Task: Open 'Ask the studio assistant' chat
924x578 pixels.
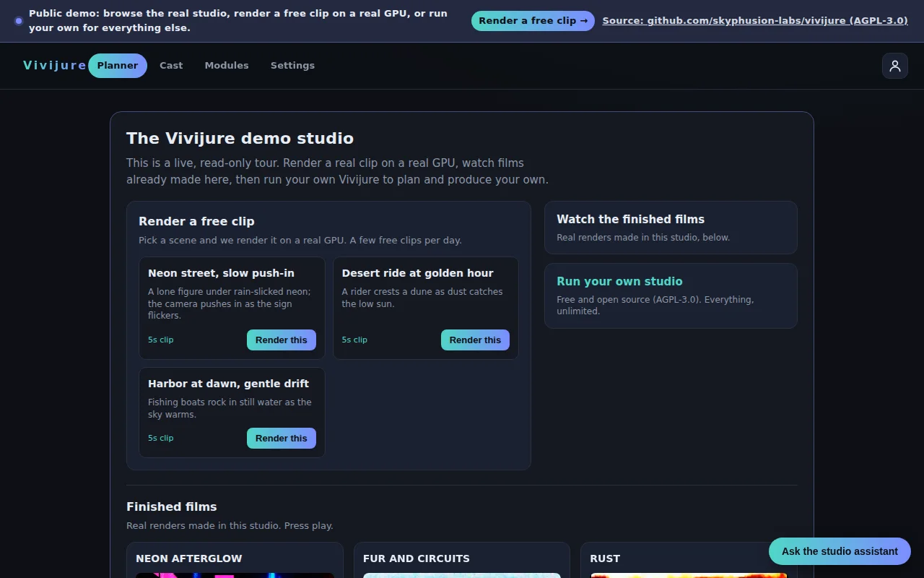Action: pos(840,551)
